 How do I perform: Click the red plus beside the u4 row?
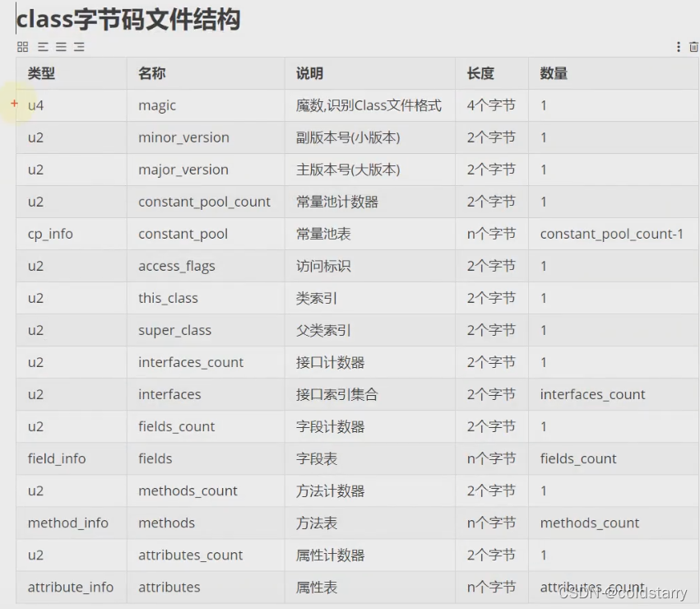14,104
